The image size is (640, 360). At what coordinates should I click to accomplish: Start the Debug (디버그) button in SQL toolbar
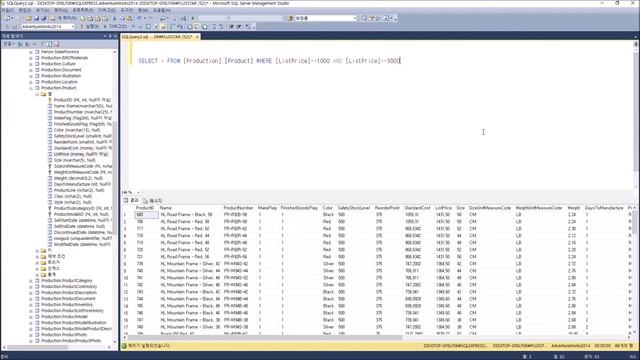coord(115,27)
